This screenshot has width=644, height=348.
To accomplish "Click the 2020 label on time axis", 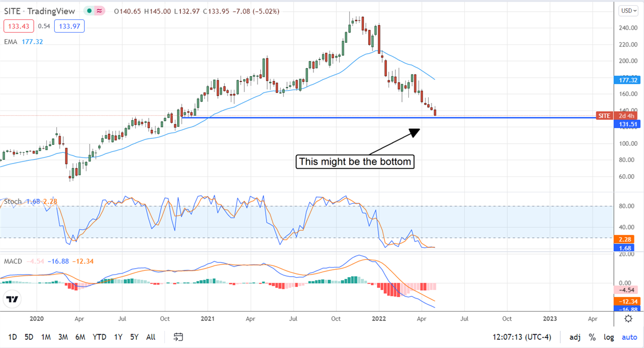I will click(x=36, y=319).
